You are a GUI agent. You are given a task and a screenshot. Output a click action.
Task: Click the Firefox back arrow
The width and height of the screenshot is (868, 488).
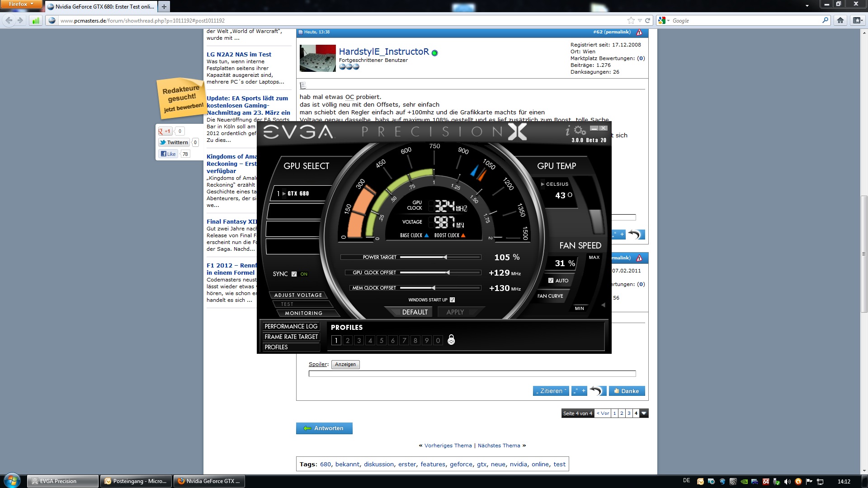tap(9, 20)
